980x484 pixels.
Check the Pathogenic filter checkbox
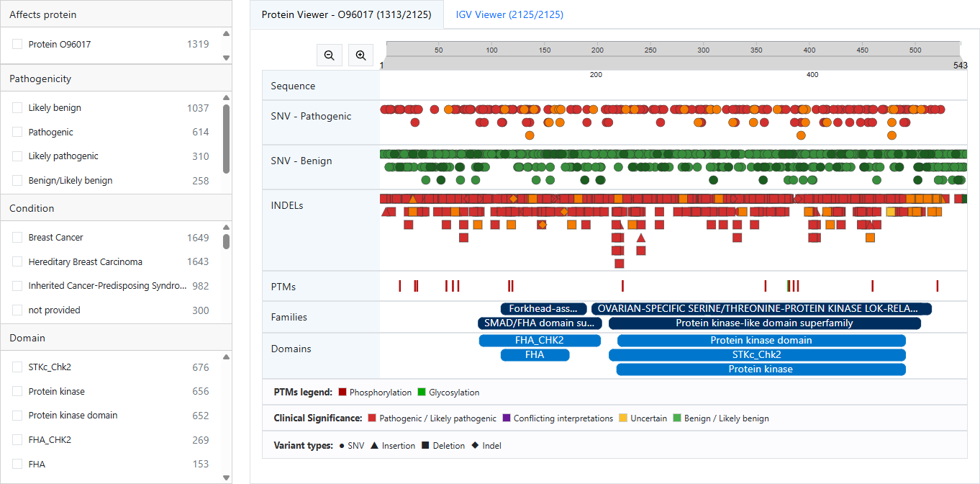coord(18,132)
